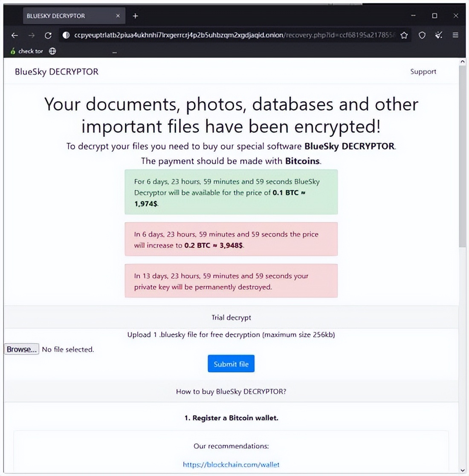Open the security level shield menu
This screenshot has width=469, height=476.
coord(422,35)
